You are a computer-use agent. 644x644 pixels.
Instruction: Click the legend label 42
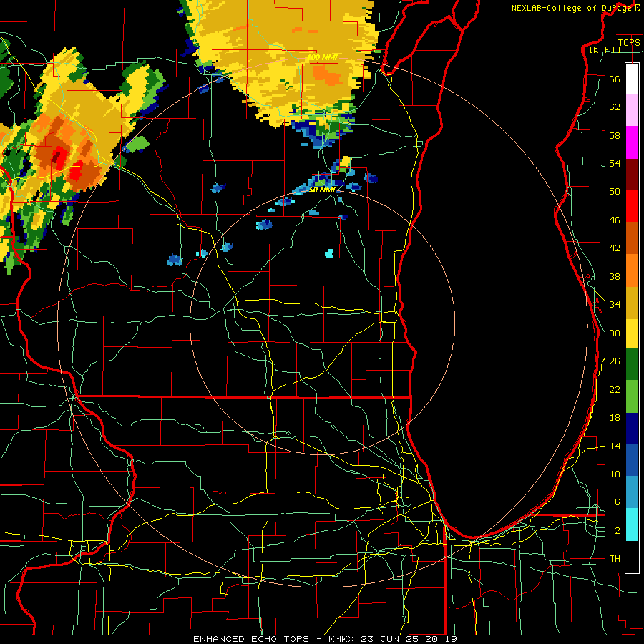(x=615, y=248)
